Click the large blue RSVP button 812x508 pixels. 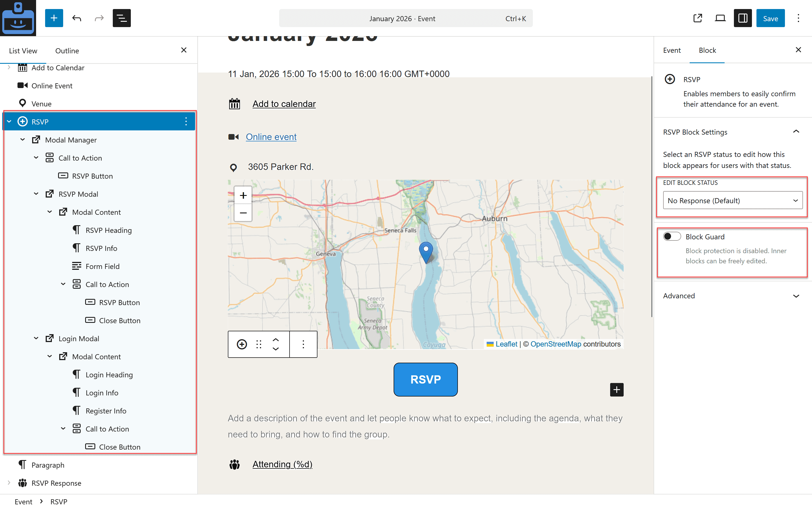pos(425,379)
